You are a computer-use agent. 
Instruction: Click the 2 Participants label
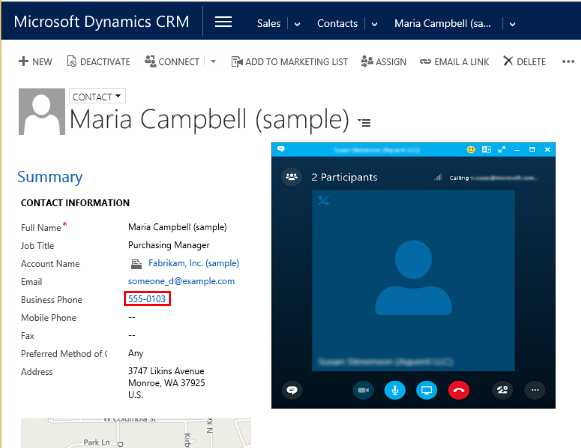coord(344,177)
